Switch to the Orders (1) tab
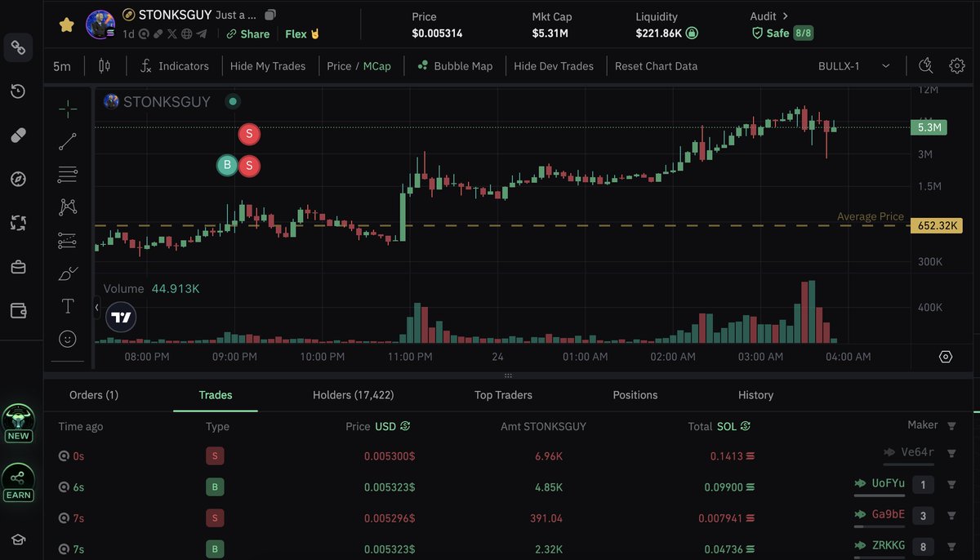This screenshot has height=560, width=980. [94, 394]
